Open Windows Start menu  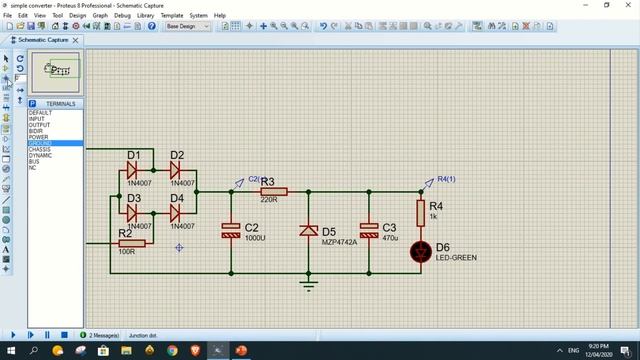pyautogui.click(x=11, y=350)
